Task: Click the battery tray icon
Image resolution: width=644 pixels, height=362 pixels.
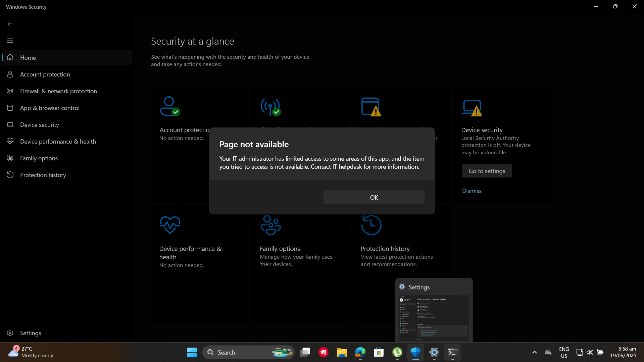Action: (x=600, y=352)
